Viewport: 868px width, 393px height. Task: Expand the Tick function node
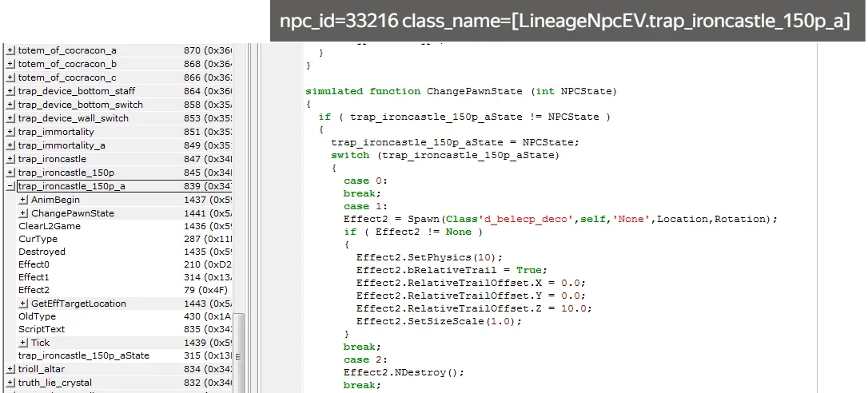click(23, 343)
